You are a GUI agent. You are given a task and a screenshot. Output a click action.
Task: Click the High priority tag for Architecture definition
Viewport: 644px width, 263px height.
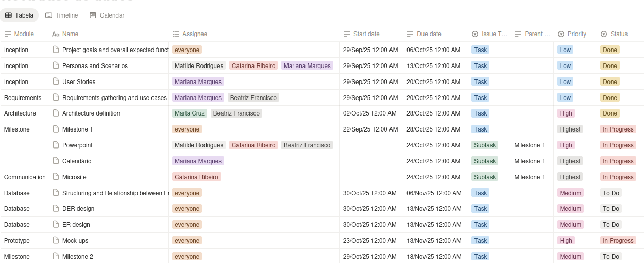[566, 113]
